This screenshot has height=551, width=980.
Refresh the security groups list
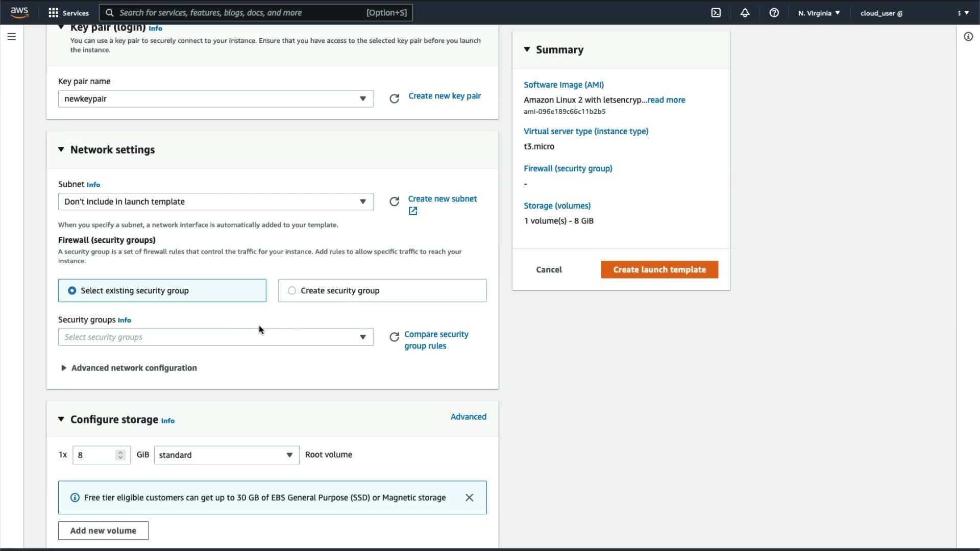[x=394, y=337]
